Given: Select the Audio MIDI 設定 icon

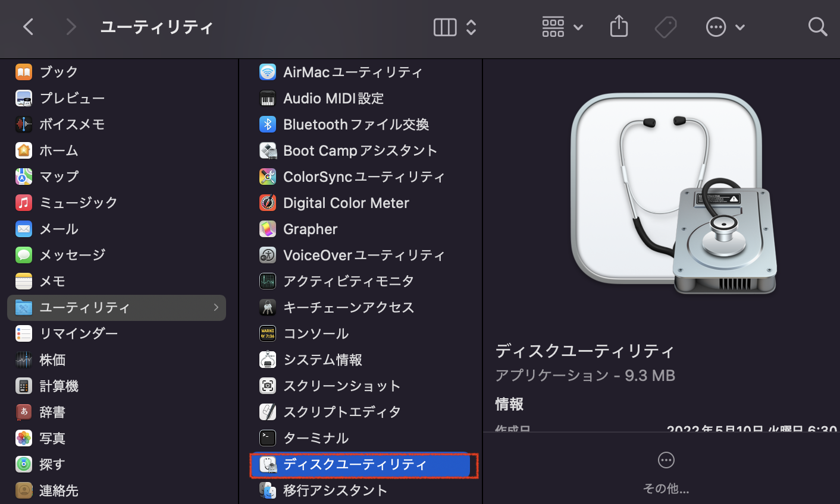Looking at the screenshot, I should 268,98.
